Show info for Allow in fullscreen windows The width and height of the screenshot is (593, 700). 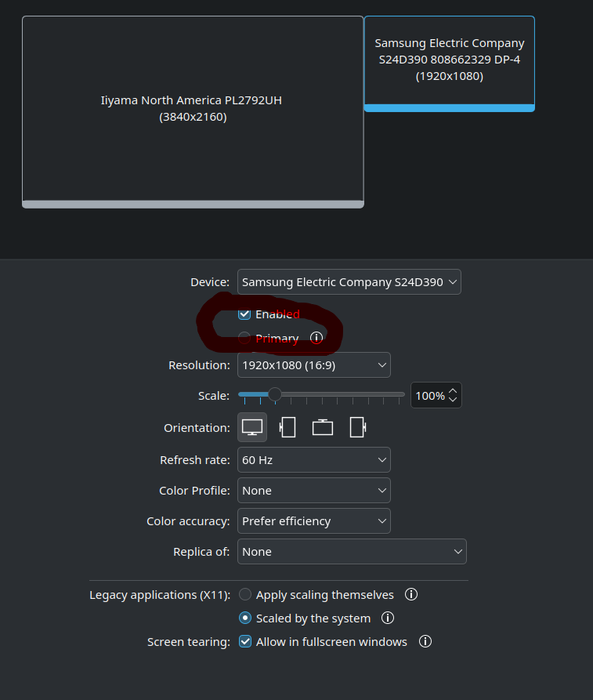point(425,641)
